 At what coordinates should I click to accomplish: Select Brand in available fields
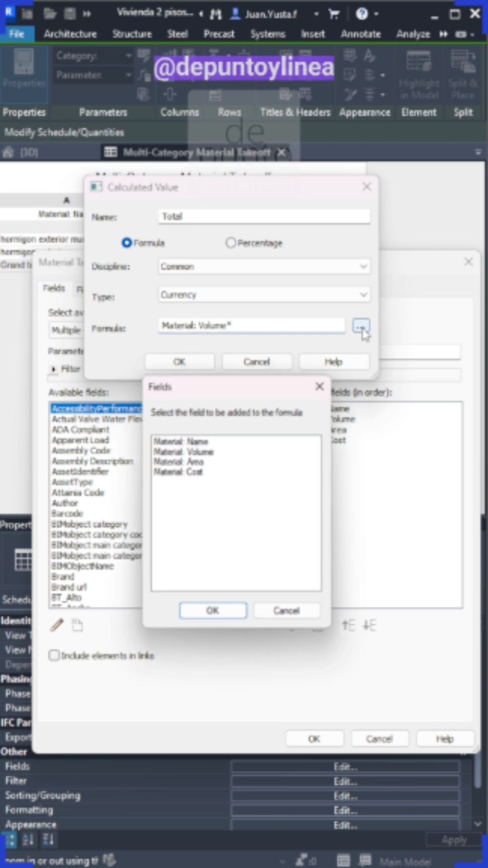(x=62, y=576)
